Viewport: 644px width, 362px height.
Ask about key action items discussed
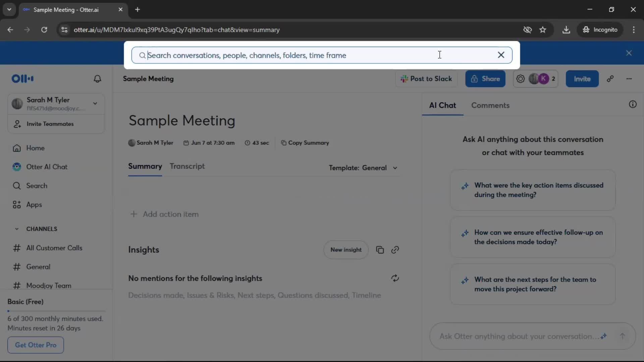coord(533,190)
